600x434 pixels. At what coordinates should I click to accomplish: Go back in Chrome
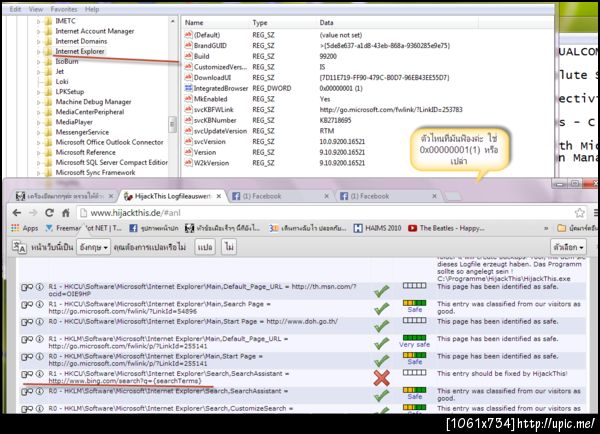(16, 213)
